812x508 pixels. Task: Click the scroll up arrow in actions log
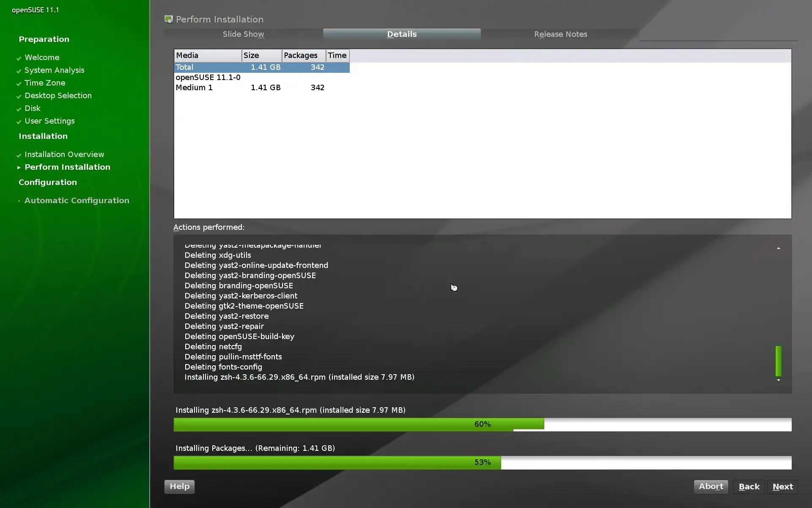pos(778,248)
